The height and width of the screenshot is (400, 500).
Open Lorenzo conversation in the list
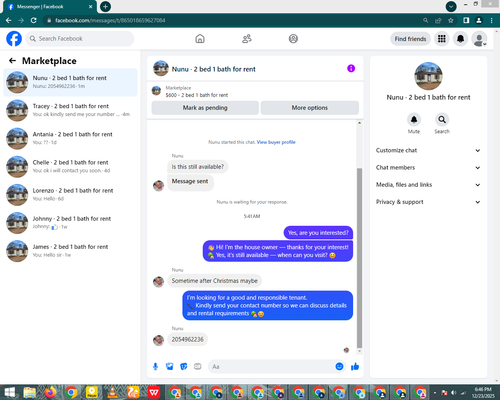coord(70,195)
